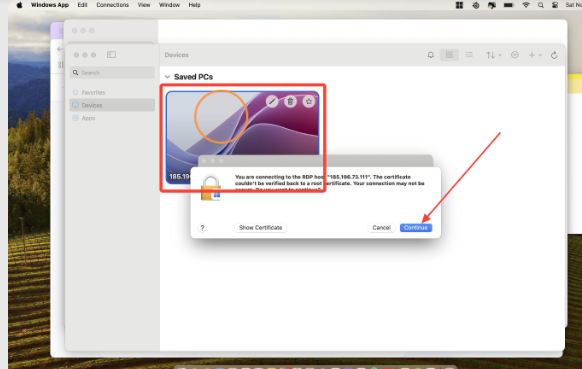Click the Search field in sidebar
This screenshot has width=582, height=369.
[x=112, y=73]
